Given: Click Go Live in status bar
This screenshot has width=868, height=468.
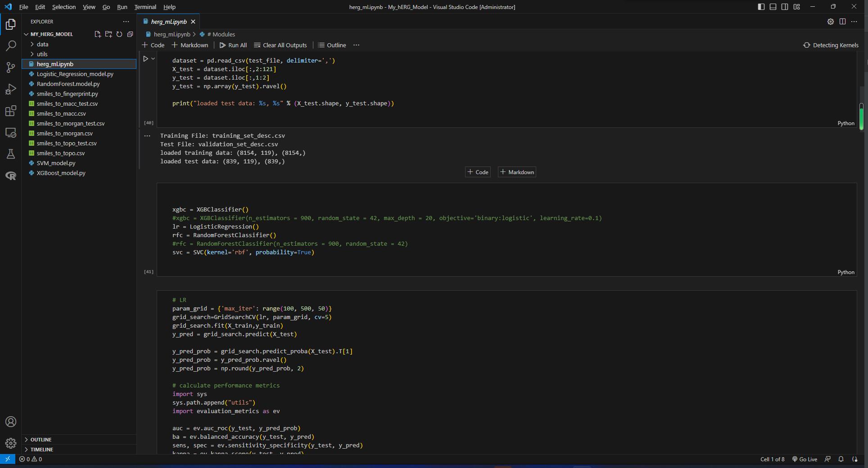Looking at the screenshot, I should point(805,459).
